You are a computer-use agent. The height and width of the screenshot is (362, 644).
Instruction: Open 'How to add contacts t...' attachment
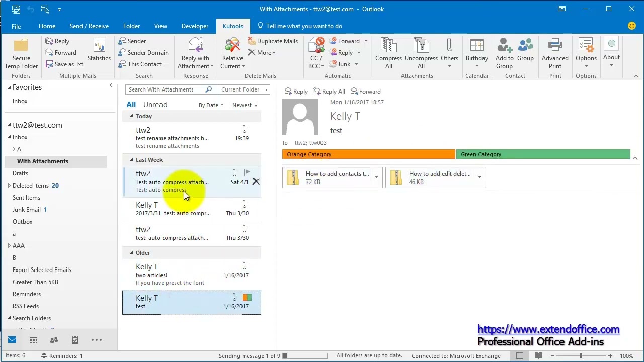pos(328,177)
